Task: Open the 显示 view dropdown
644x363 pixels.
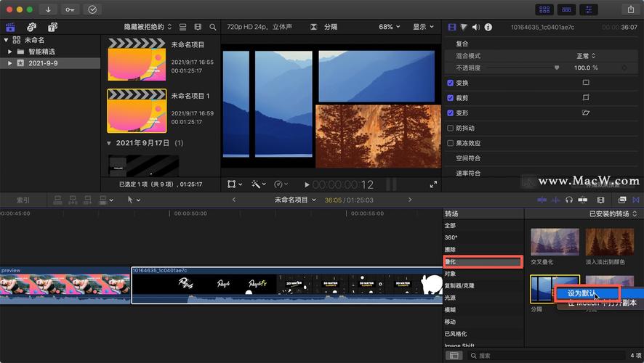Action: [423, 27]
